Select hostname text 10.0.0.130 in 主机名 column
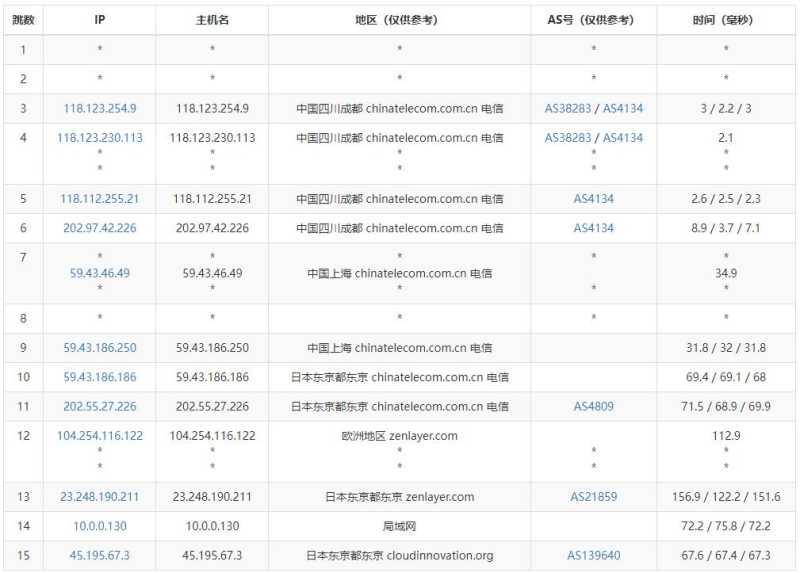Screen dimensions: 800x573 [212, 526]
